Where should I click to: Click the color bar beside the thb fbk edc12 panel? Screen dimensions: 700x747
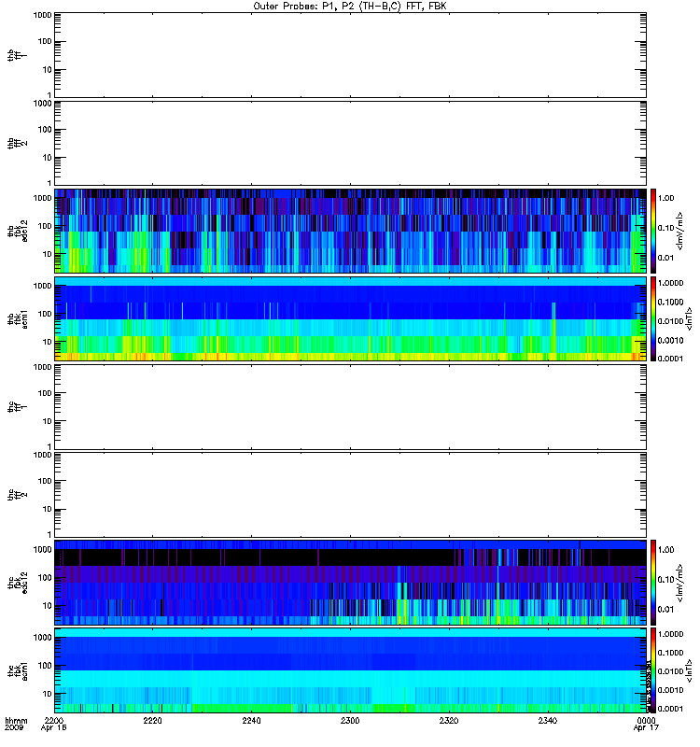[653, 231]
